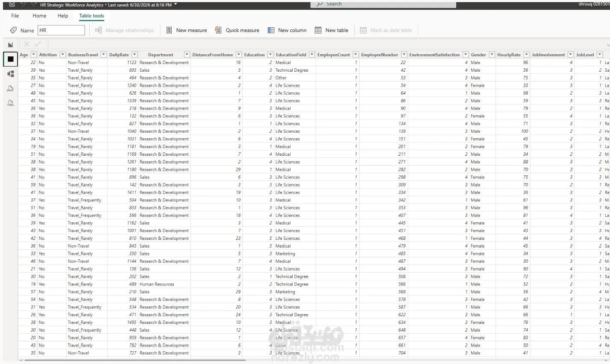Open the file title dropdown arrow

176,5
